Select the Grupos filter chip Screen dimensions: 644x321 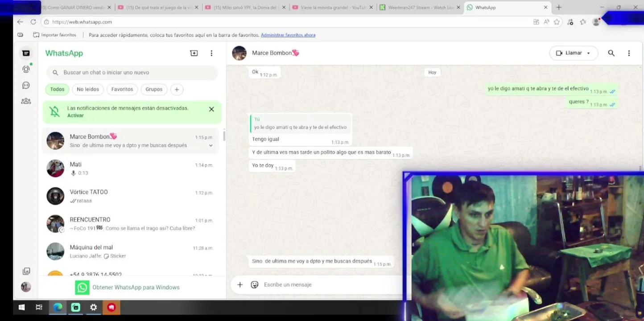click(154, 89)
